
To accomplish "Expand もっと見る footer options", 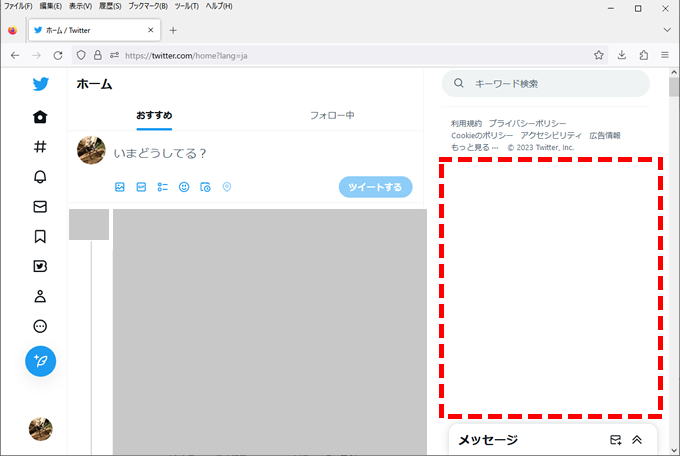I will click(474, 148).
